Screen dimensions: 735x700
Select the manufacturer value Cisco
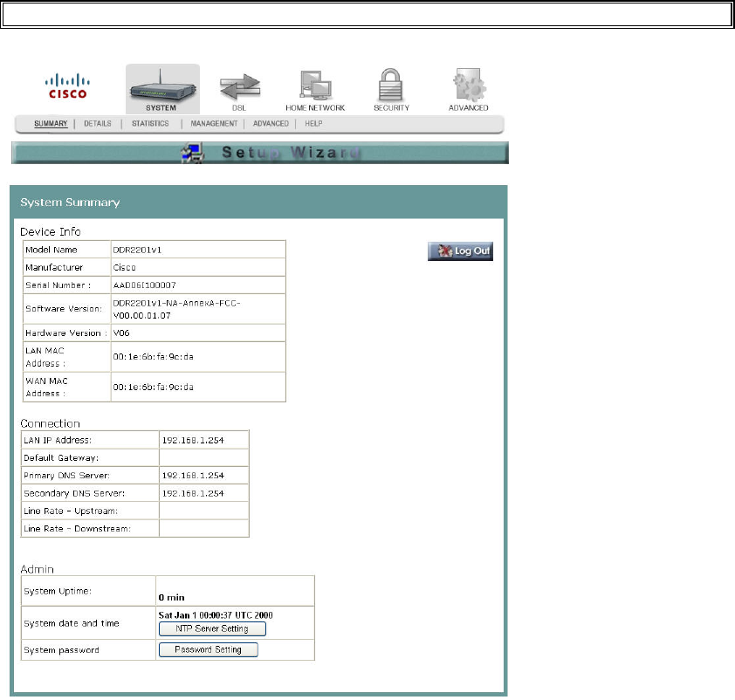(124, 268)
